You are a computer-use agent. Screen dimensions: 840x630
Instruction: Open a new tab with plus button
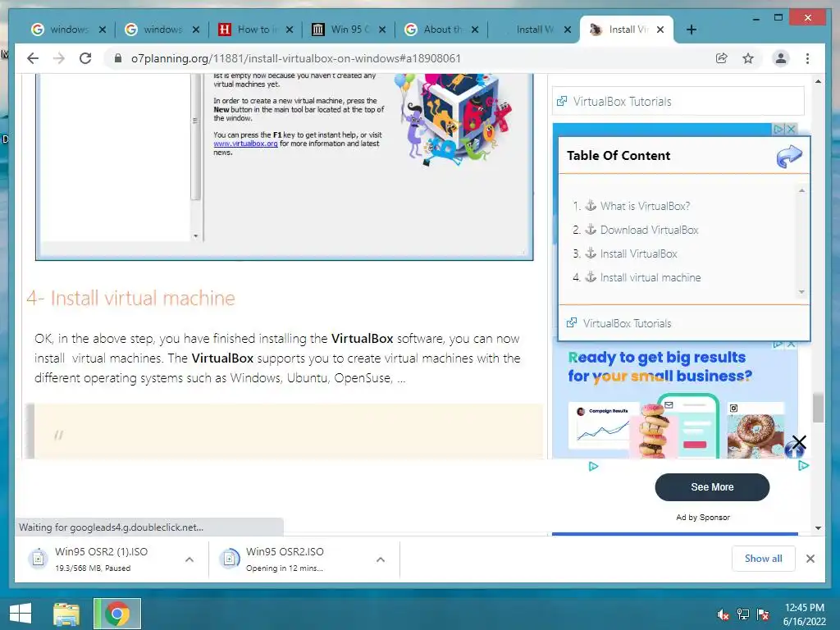pyautogui.click(x=692, y=30)
